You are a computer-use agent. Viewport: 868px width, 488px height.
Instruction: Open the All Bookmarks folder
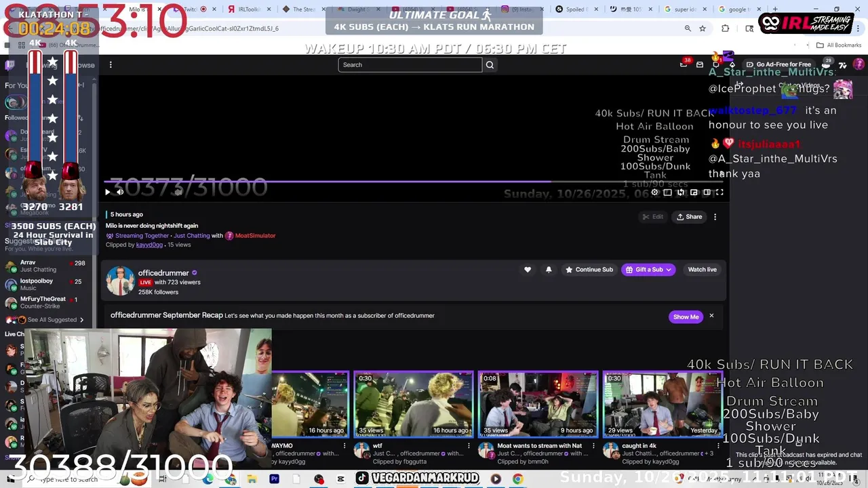click(839, 45)
